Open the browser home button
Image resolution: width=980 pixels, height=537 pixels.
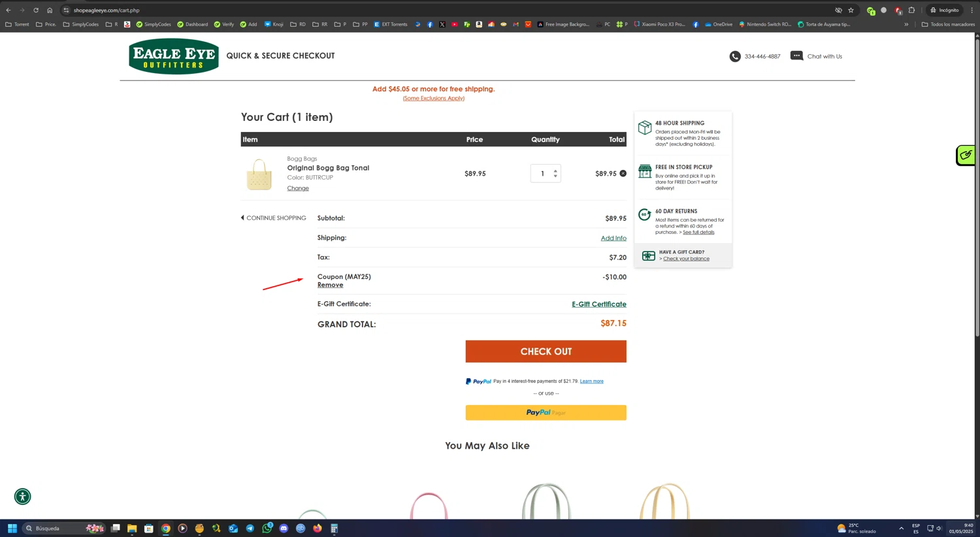pyautogui.click(x=50, y=10)
